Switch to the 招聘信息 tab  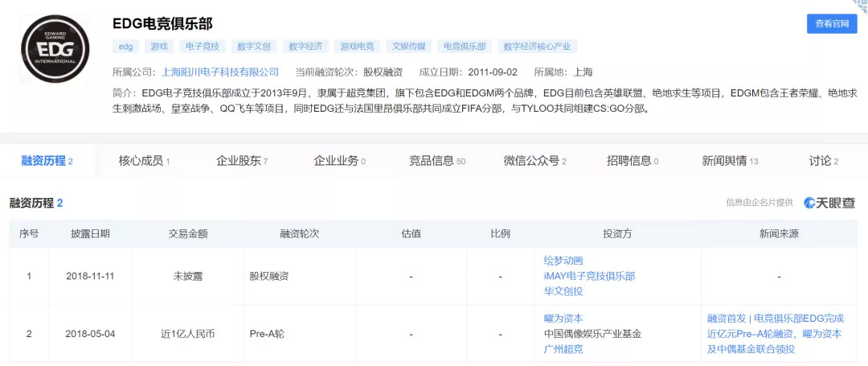[633, 161]
